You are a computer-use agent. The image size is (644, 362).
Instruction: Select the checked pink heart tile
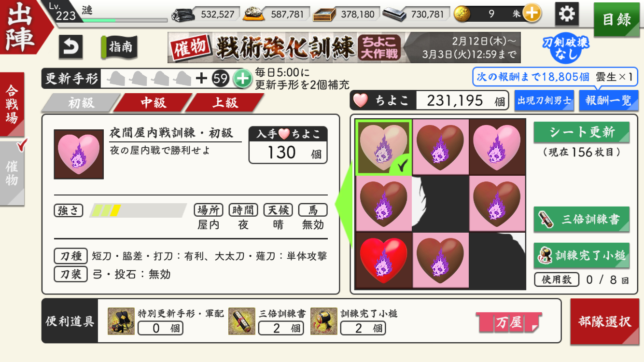coord(384,147)
